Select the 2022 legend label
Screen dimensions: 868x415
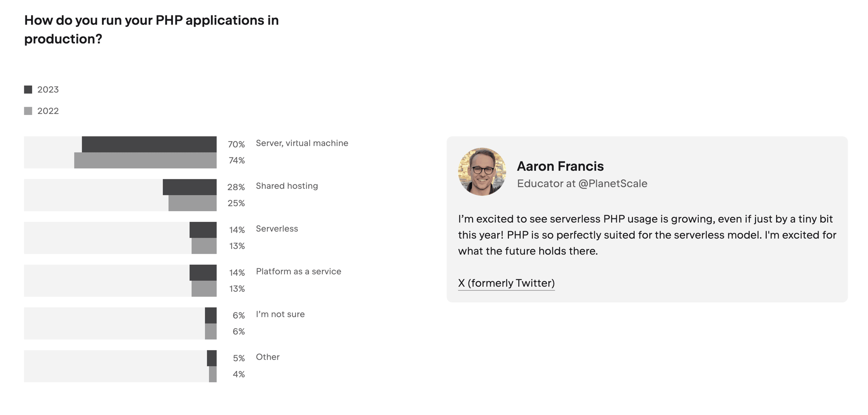(x=48, y=111)
